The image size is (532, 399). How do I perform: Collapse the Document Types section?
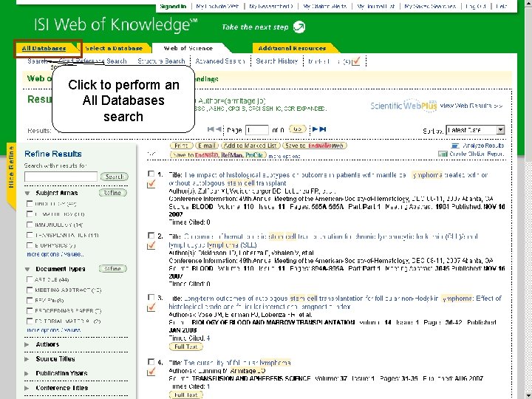click(27, 269)
